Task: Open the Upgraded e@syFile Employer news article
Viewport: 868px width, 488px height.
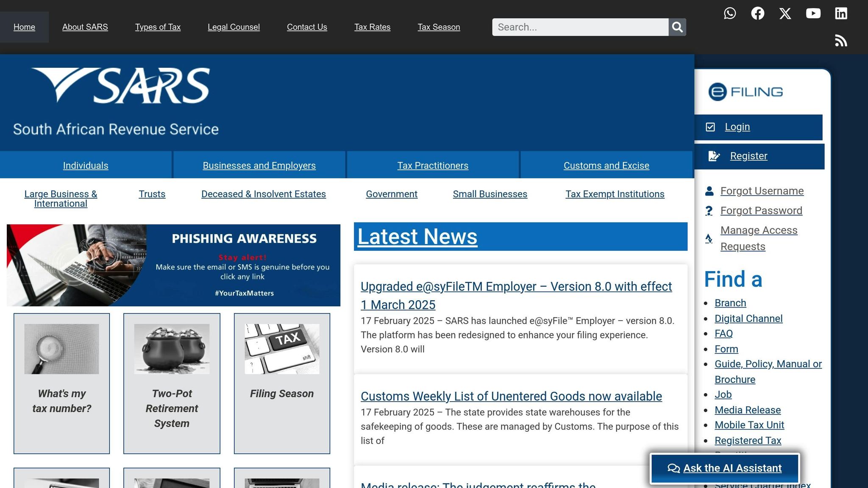Action: (x=516, y=295)
